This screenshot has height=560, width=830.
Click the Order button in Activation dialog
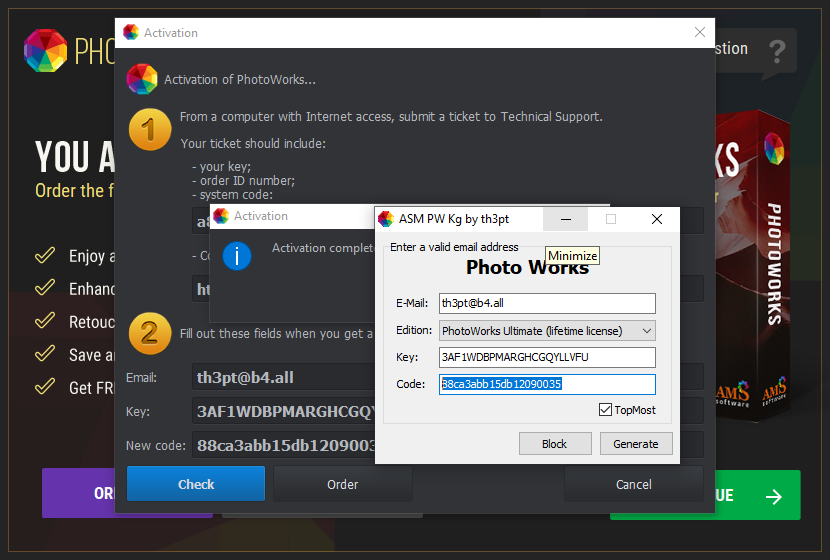coord(342,484)
